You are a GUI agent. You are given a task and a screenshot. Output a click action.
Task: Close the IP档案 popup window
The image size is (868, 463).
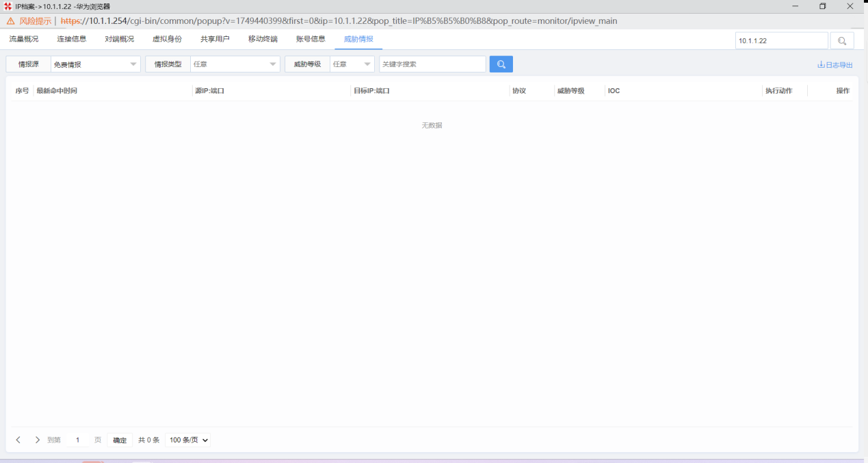click(850, 6)
